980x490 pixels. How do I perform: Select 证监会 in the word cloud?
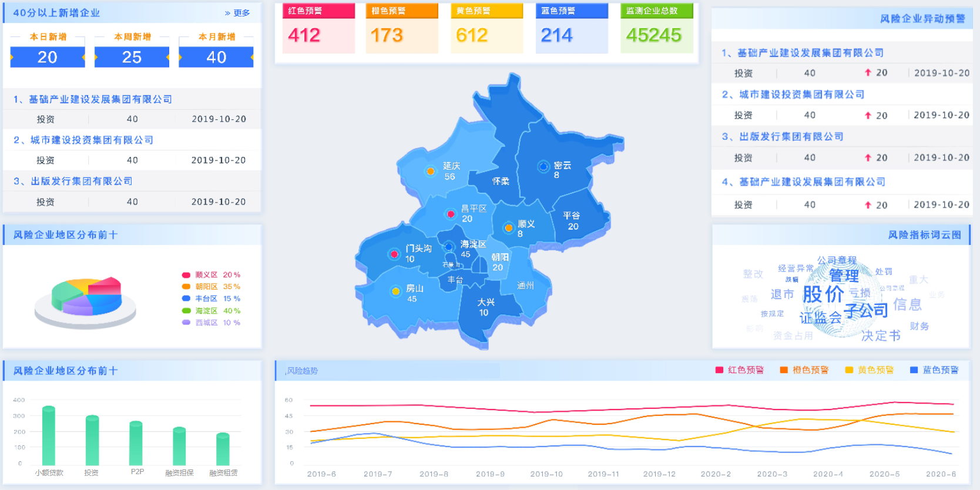coord(820,318)
